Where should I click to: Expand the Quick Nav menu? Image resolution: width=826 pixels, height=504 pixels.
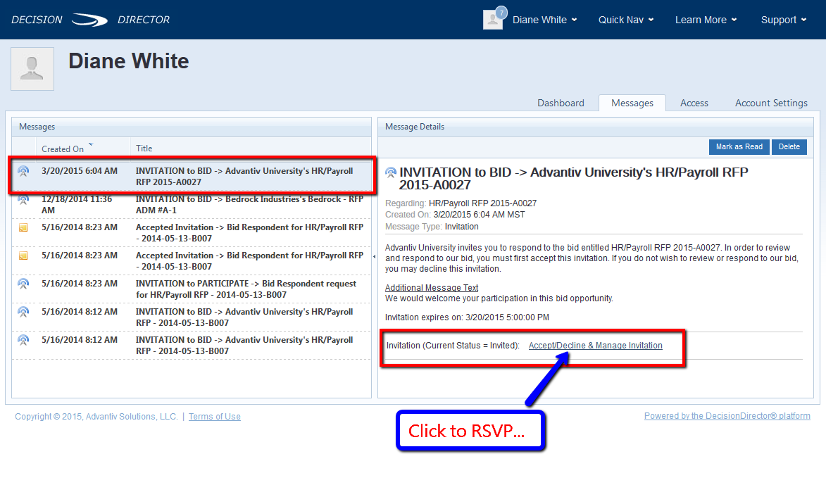(x=626, y=20)
